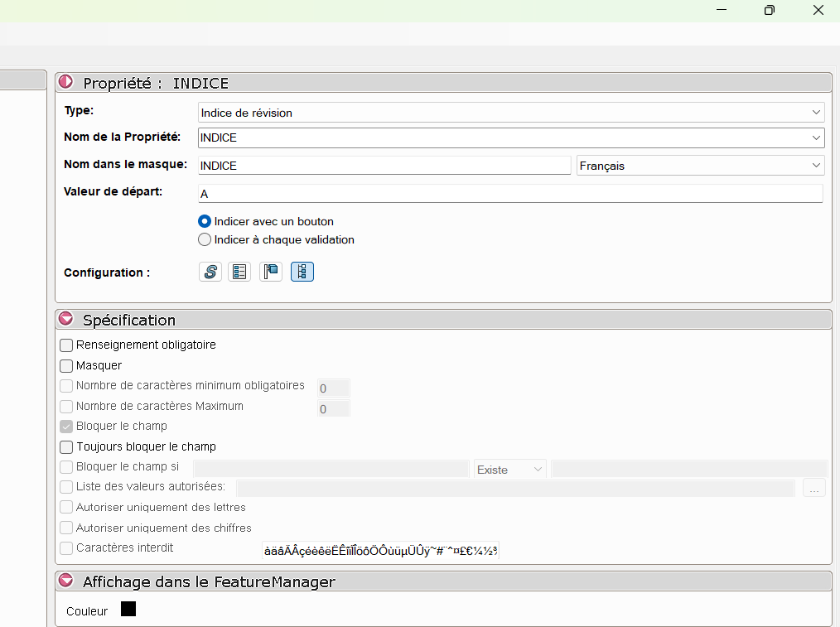Click the S-shaped configuration icon

coord(210,272)
